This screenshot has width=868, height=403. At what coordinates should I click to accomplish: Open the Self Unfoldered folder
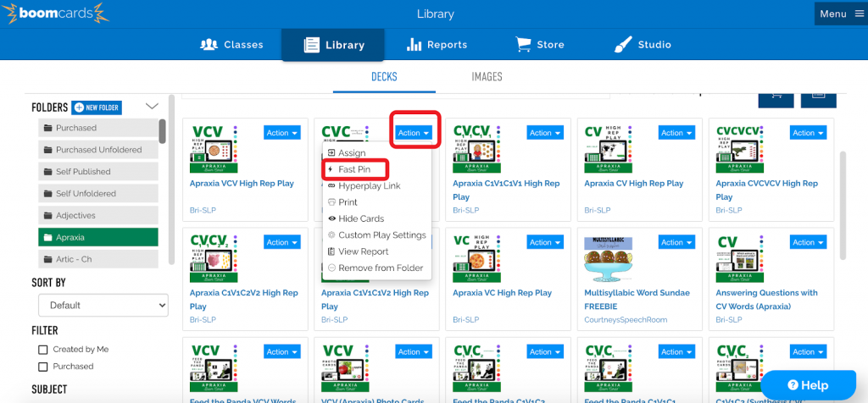pyautogui.click(x=98, y=194)
